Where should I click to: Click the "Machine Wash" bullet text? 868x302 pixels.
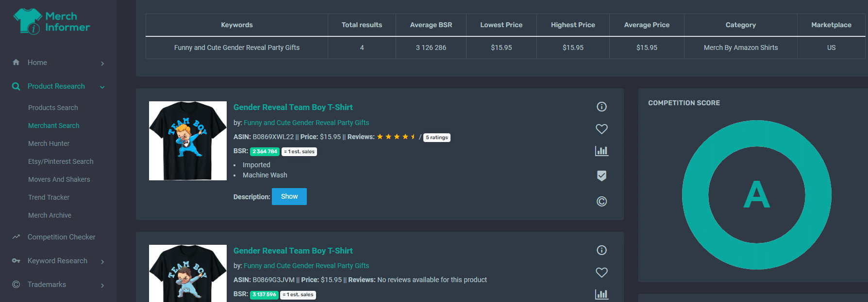[x=265, y=175]
